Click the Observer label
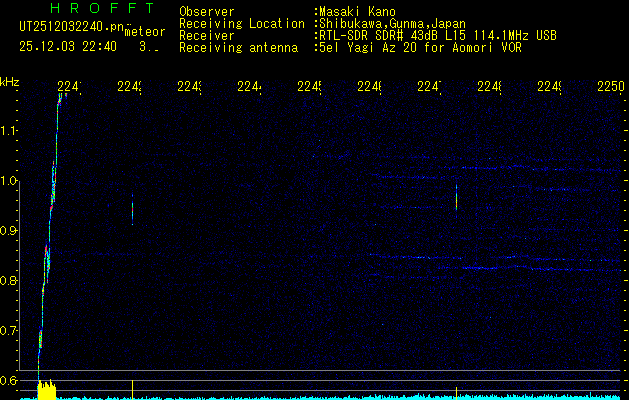Viewport: 629px width, 400px height. [x=207, y=11]
